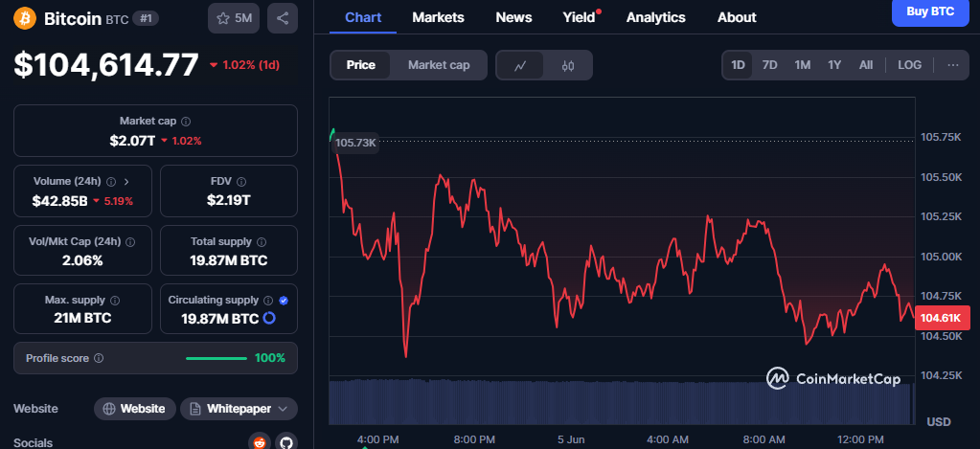Viewport: 980px width, 449px height.
Task: Click info icon next to Circulating supply
Action: [x=269, y=301]
